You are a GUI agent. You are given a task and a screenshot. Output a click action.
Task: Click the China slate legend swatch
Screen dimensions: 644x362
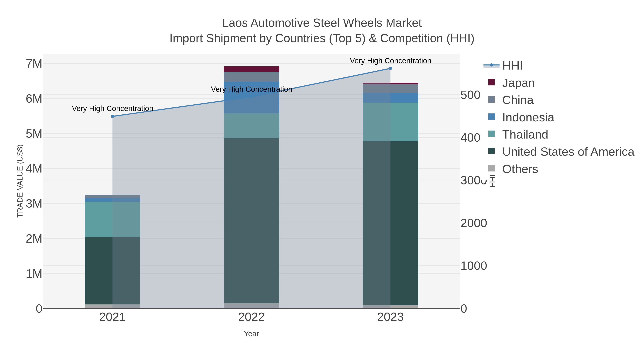[x=492, y=99]
